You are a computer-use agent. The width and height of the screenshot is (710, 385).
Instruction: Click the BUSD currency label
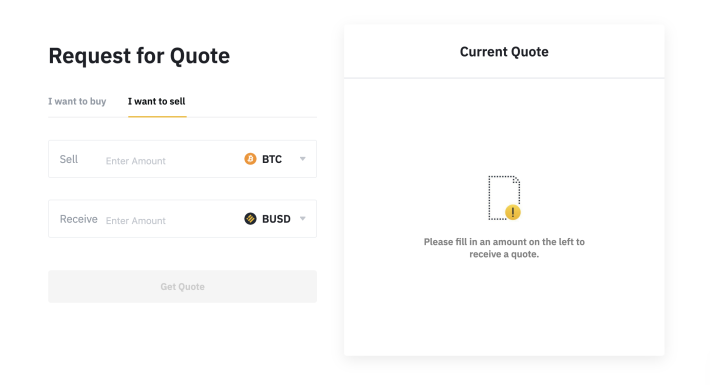pos(276,219)
